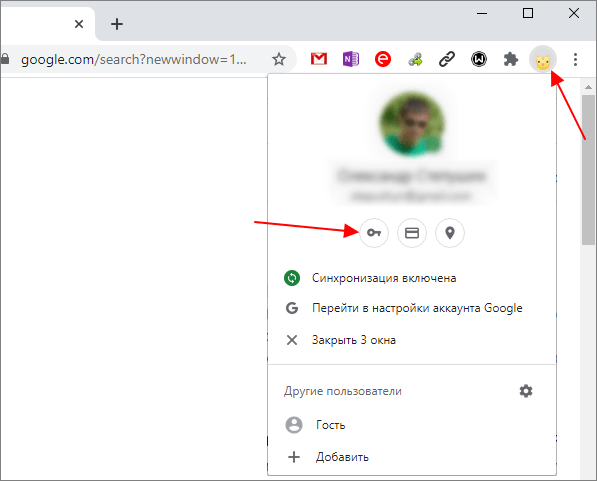The height and width of the screenshot is (481, 597).
Task: Open payment methods card icon
Action: (x=412, y=233)
